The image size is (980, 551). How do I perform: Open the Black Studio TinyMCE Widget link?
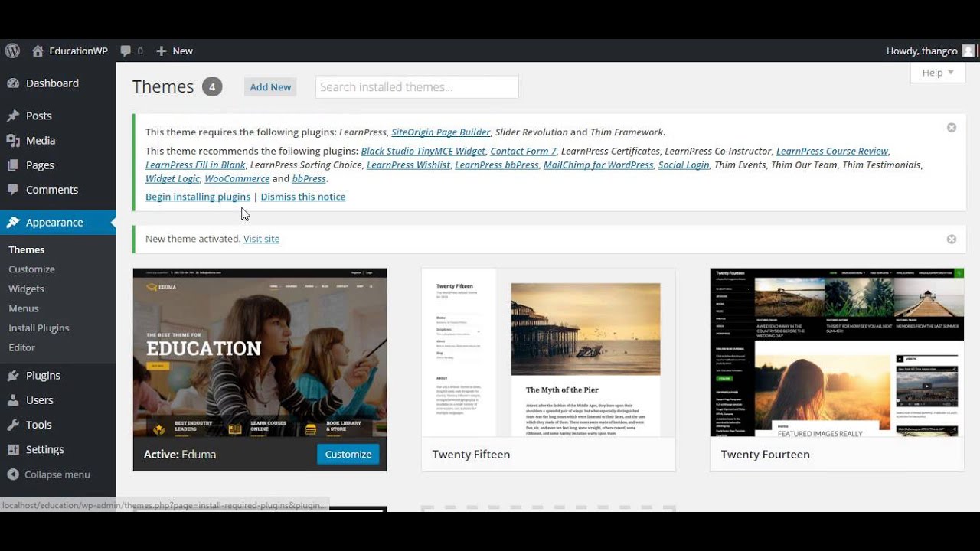point(423,152)
